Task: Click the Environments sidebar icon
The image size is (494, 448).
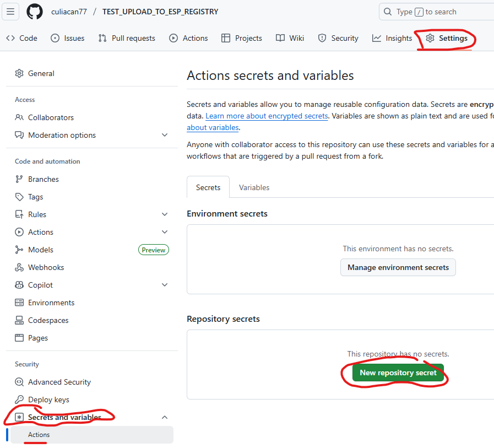Action: pyautogui.click(x=19, y=303)
